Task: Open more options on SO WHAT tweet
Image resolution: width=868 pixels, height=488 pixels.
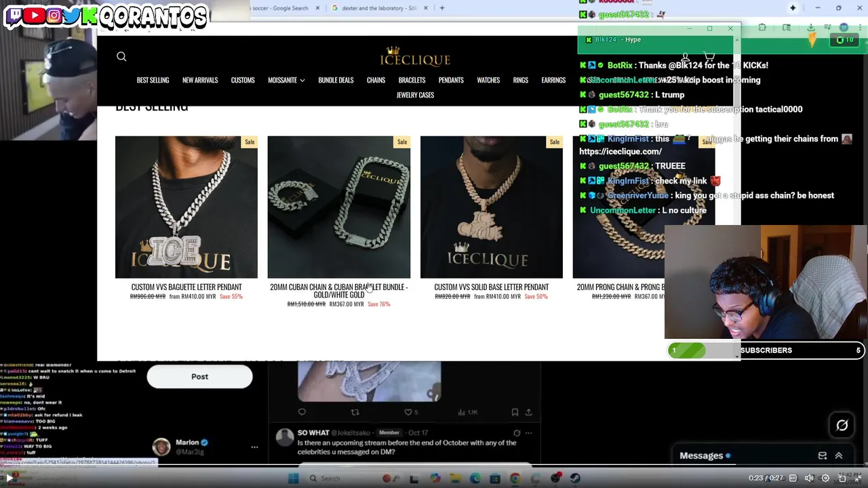Action: [x=528, y=432]
